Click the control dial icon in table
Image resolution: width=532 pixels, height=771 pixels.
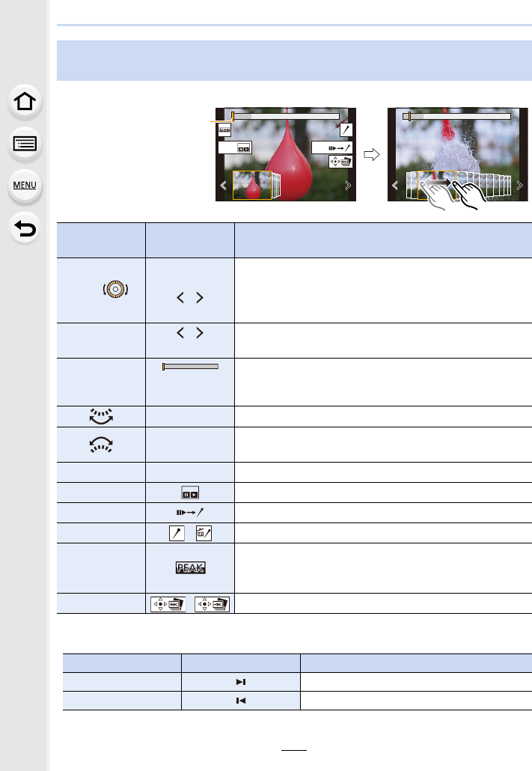(115, 289)
